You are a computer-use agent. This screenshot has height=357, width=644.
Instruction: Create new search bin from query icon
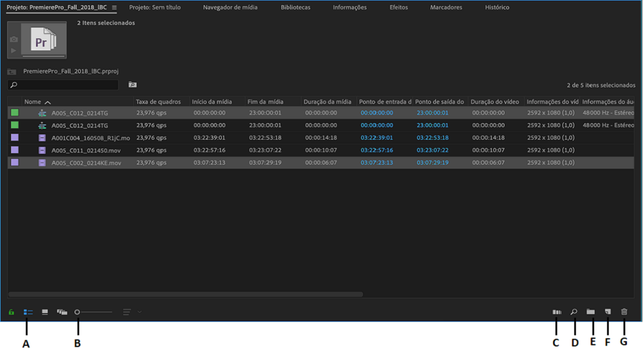pyautogui.click(x=133, y=85)
